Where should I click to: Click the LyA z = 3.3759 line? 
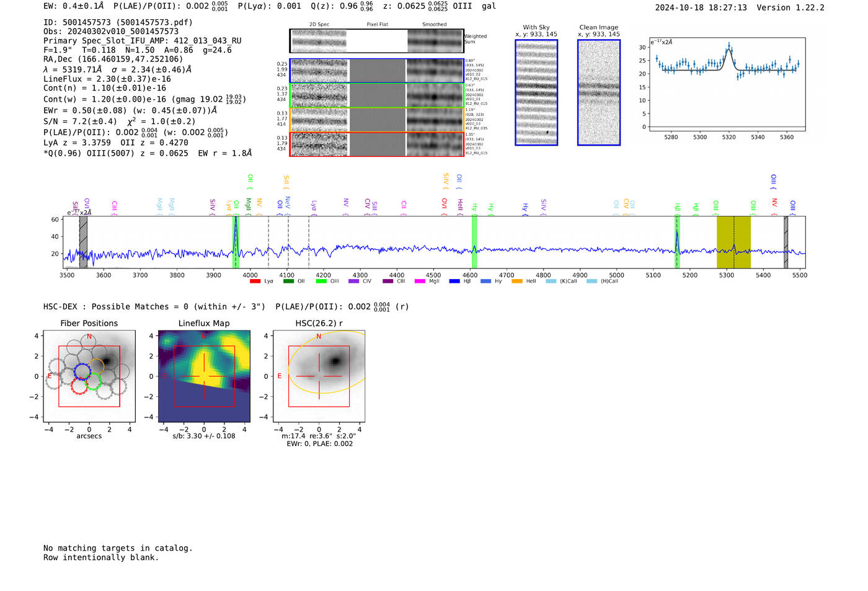[116, 143]
